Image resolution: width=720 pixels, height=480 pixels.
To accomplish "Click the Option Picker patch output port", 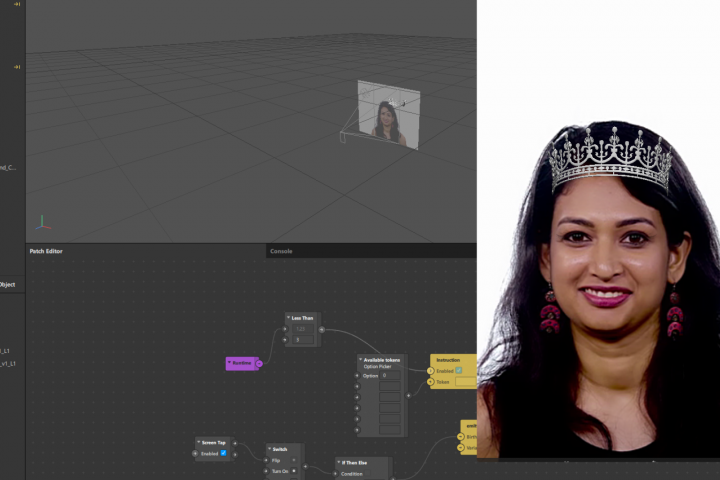I will point(408,395).
